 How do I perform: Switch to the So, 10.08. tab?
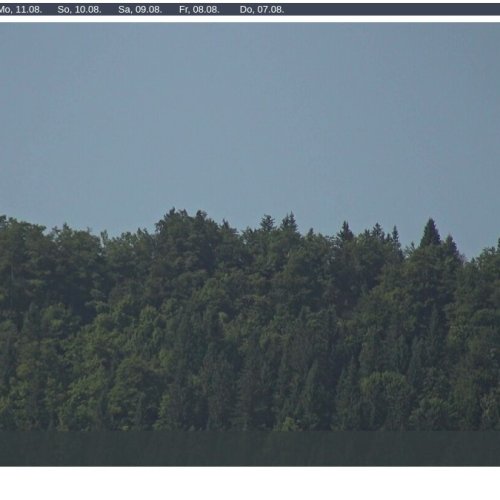coord(79,10)
